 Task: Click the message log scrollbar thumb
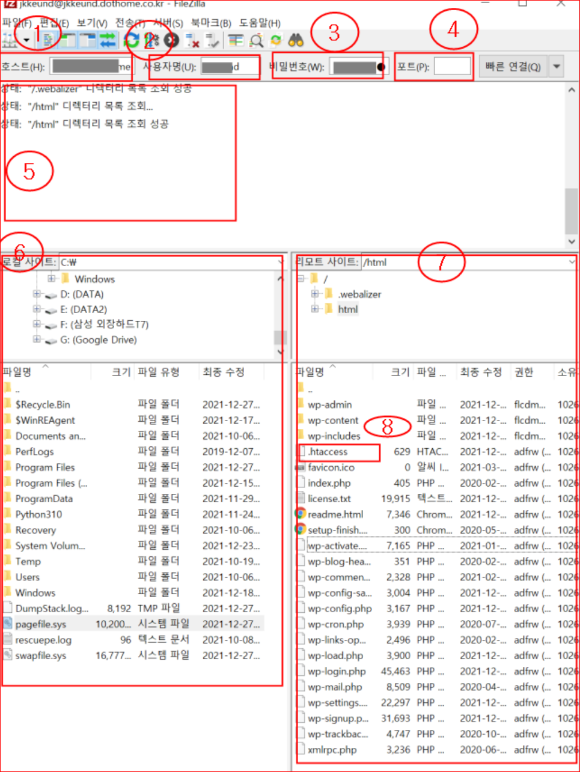[x=571, y=211]
